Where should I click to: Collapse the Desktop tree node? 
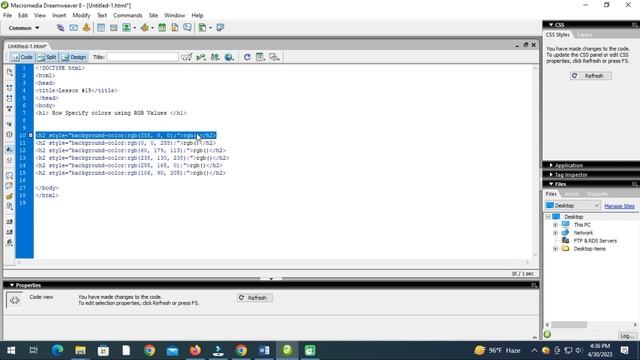coord(548,217)
